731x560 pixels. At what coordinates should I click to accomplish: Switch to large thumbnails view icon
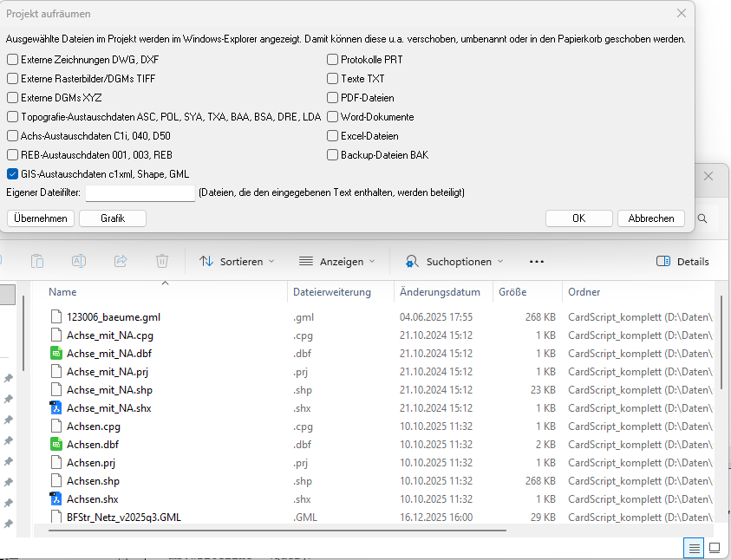coord(715,548)
